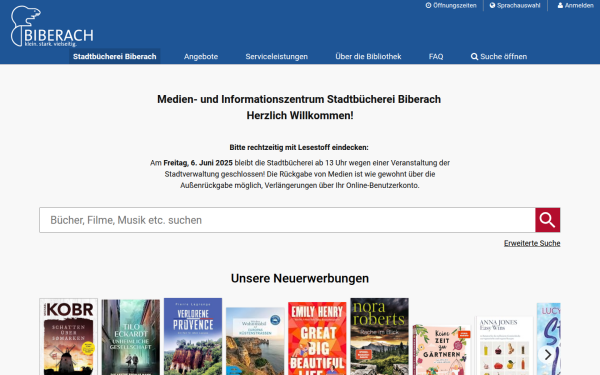Image resolution: width=600 pixels, height=375 pixels.
Task: Click the Biberach beaver logo
Action: 52,26
